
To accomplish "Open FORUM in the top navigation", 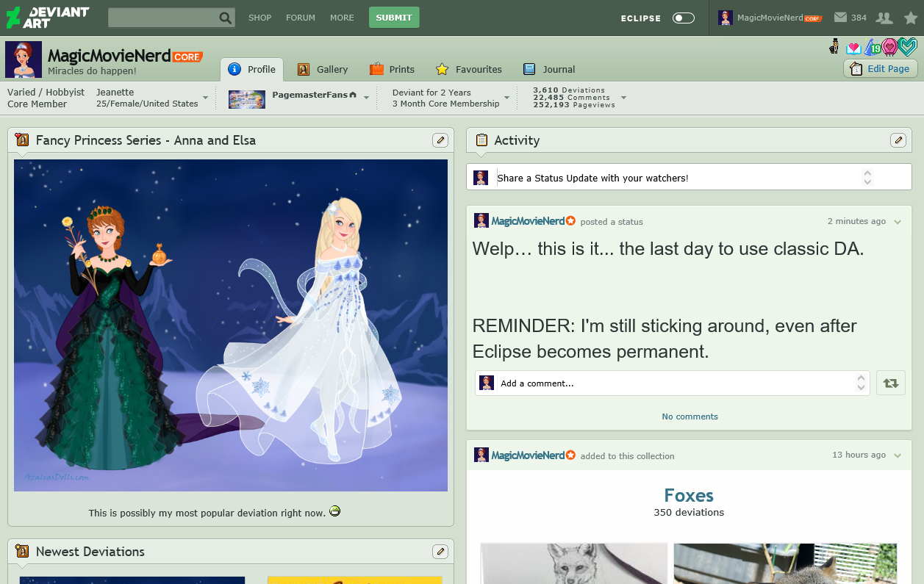I will pos(301,18).
